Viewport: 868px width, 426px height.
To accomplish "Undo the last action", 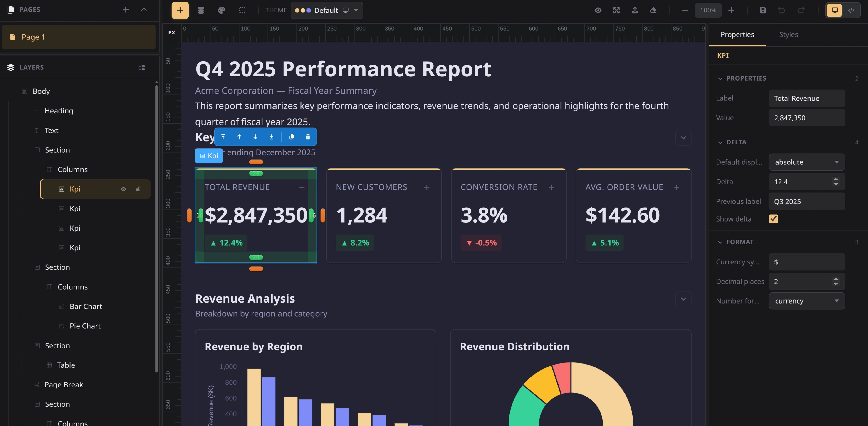I will tap(781, 10).
